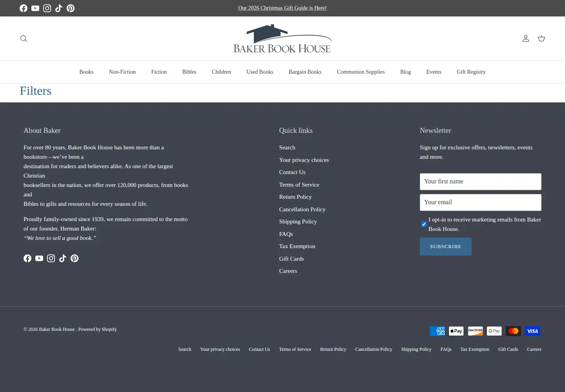
Task: Open Pinterest icon in top announcement bar
Action: [x=71, y=8]
